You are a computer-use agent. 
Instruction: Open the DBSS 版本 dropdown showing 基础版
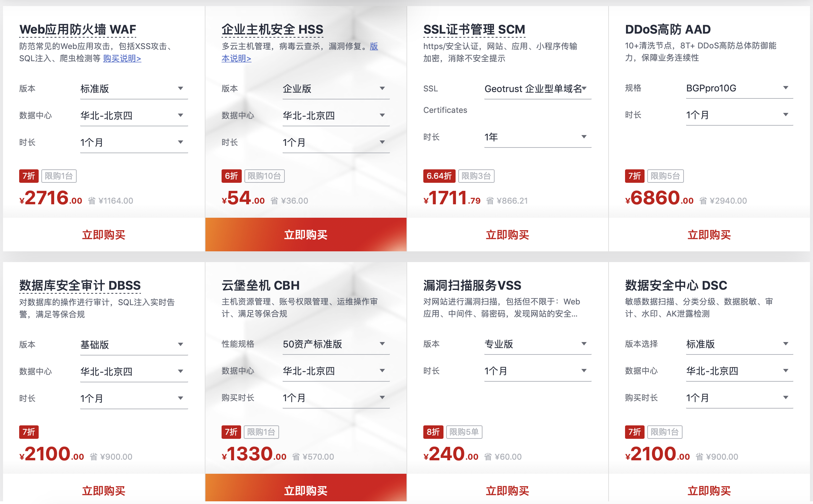[x=133, y=344]
